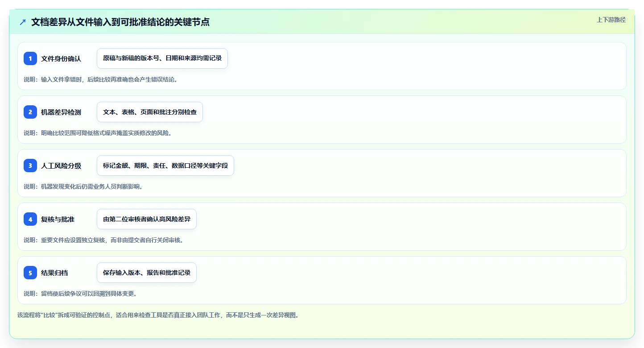Screen dimensions: 644x348
Task: Click the footer summary starting 该流程将“比较”拆成
Action: [x=158, y=315]
